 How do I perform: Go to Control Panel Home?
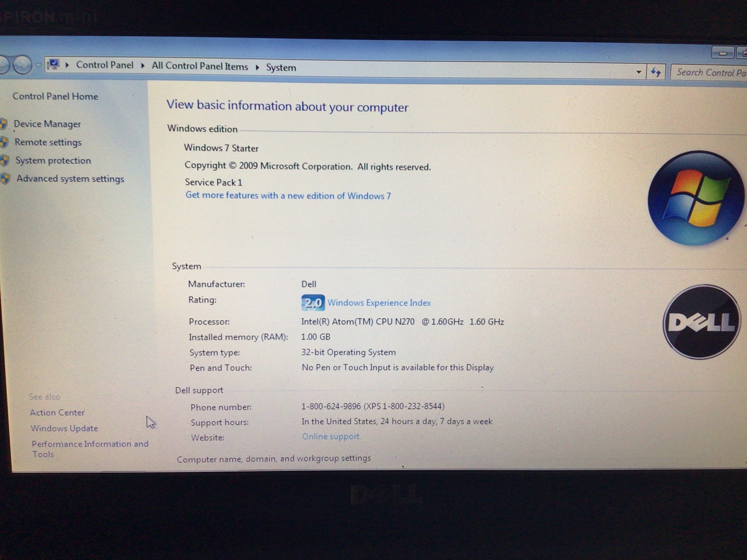(x=55, y=96)
